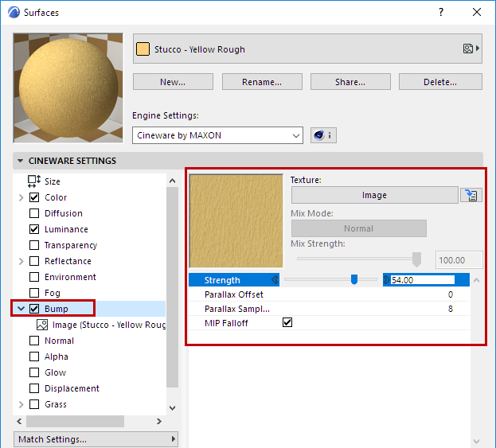Click the Archicad logo in the title bar
This screenshot has width=496, height=448.
tap(14, 12)
